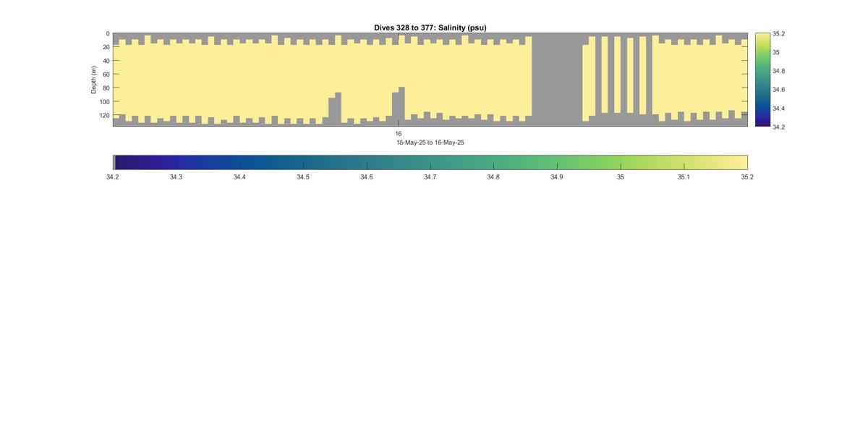Click the horizontal colorbar near value 34.9

(557, 163)
